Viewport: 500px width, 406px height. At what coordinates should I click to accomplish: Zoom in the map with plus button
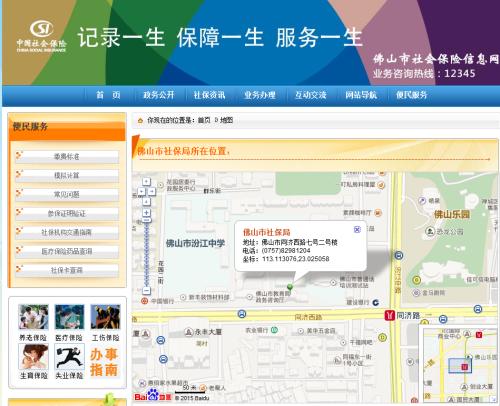click(x=147, y=212)
